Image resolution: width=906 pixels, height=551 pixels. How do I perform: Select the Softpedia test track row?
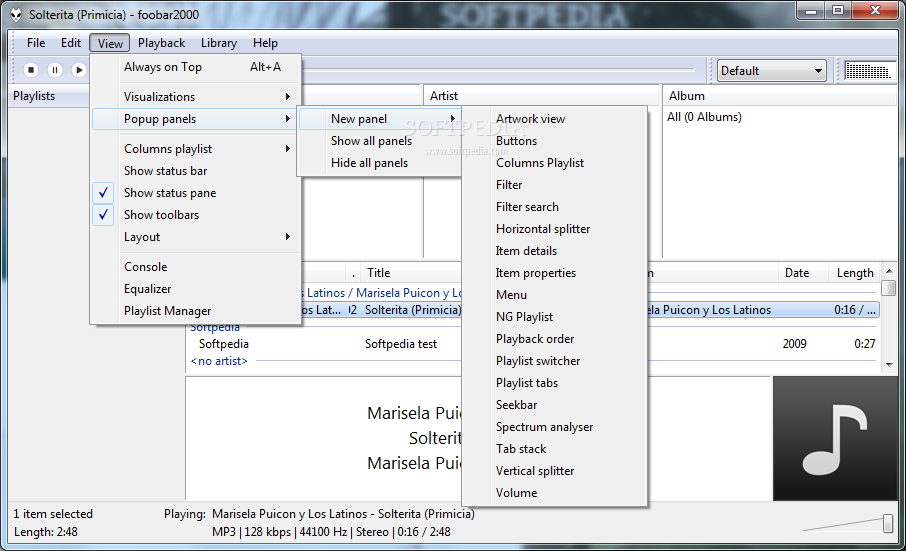tap(401, 344)
